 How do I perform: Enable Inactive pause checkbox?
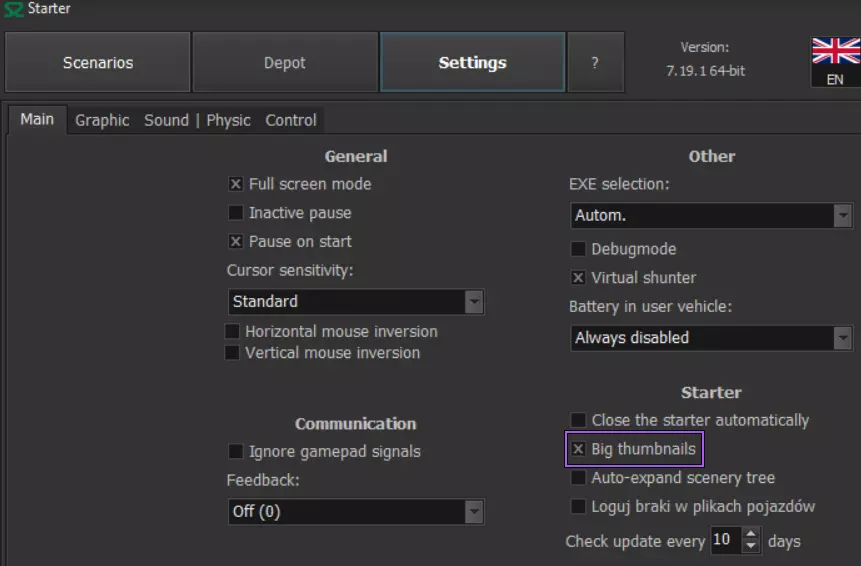coord(236,213)
